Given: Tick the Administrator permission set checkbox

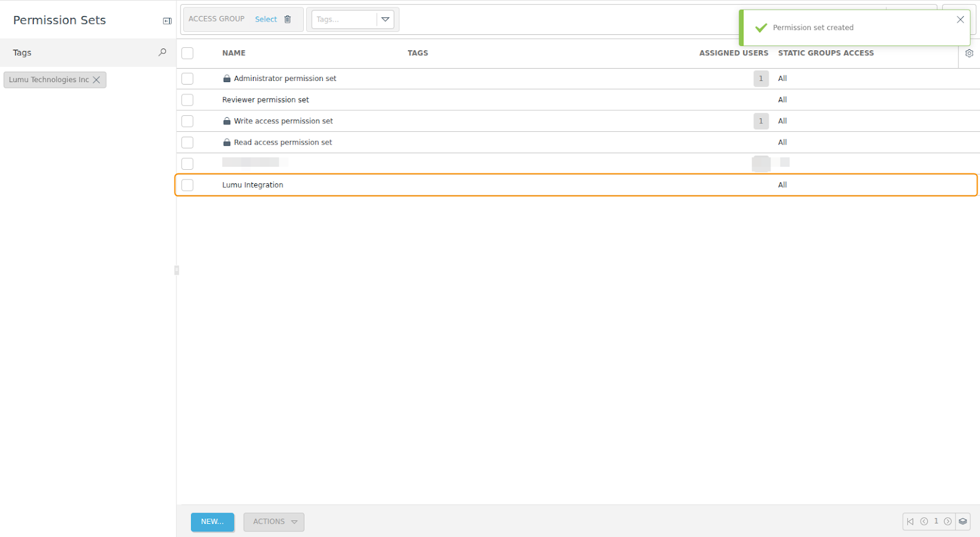Looking at the screenshot, I should pos(187,78).
